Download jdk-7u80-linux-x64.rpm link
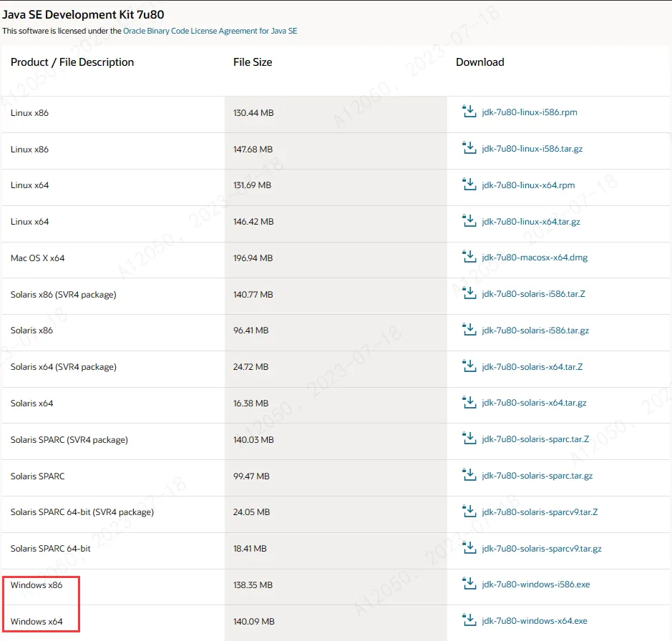 coord(528,185)
